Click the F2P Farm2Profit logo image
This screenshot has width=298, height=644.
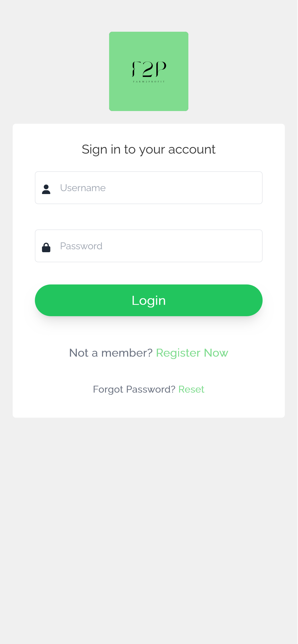149,71
